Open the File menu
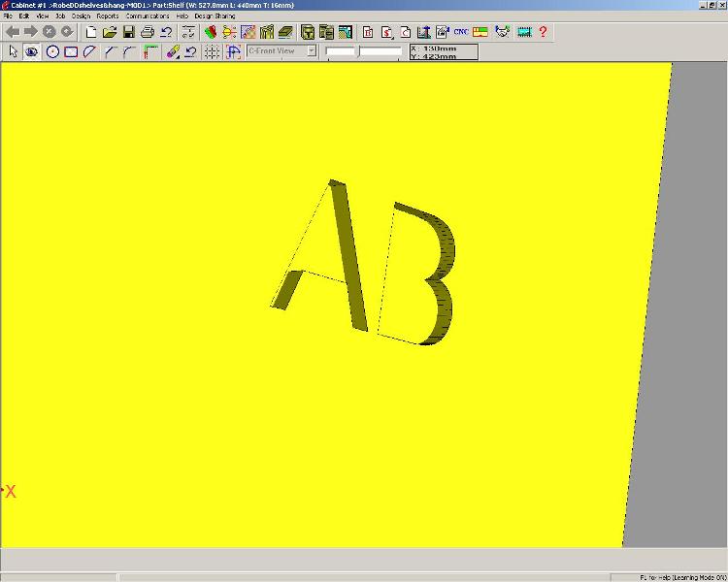 click(8, 16)
